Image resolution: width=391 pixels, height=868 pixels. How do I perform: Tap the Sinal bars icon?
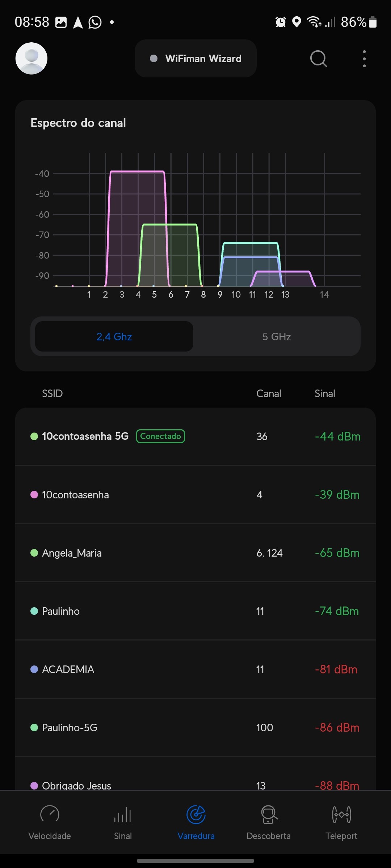click(123, 814)
